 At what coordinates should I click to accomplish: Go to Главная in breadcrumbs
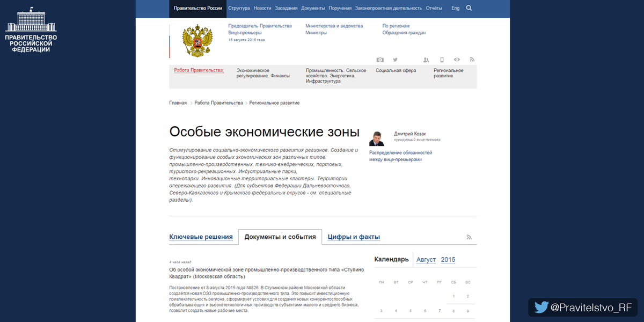pos(178,103)
